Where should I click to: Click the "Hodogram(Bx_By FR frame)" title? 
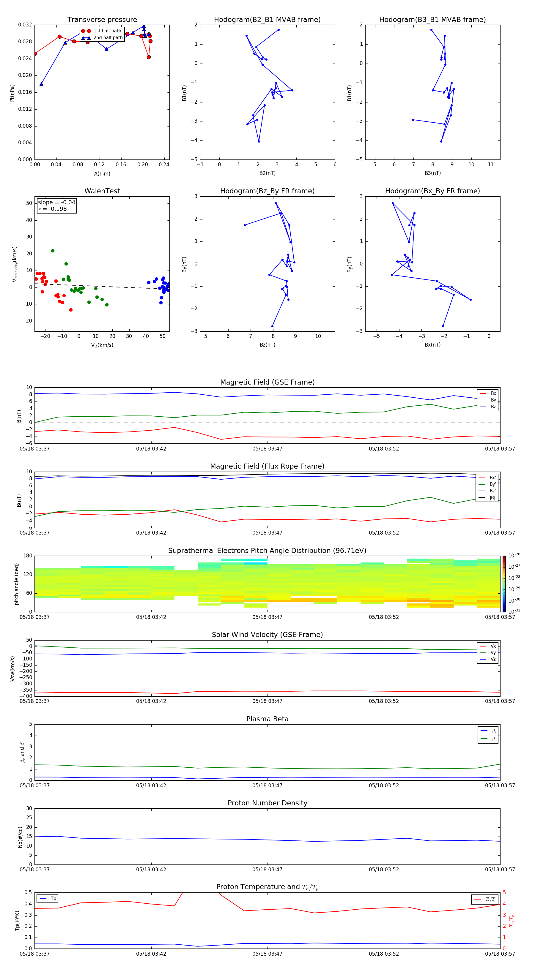[432, 191]
